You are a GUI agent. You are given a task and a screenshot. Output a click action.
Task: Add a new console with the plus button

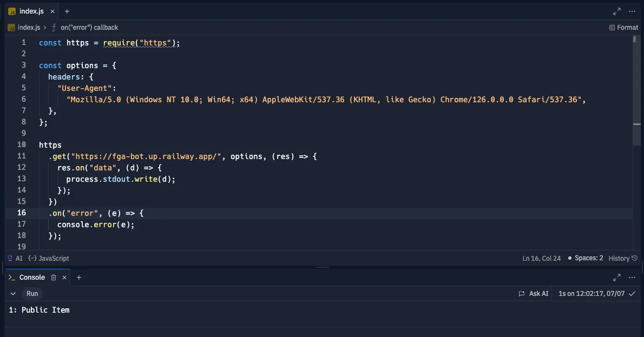coord(78,277)
